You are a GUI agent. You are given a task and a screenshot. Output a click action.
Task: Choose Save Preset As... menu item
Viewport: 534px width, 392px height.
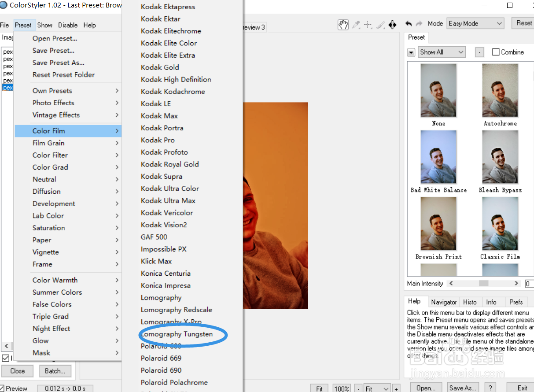click(x=68, y=63)
